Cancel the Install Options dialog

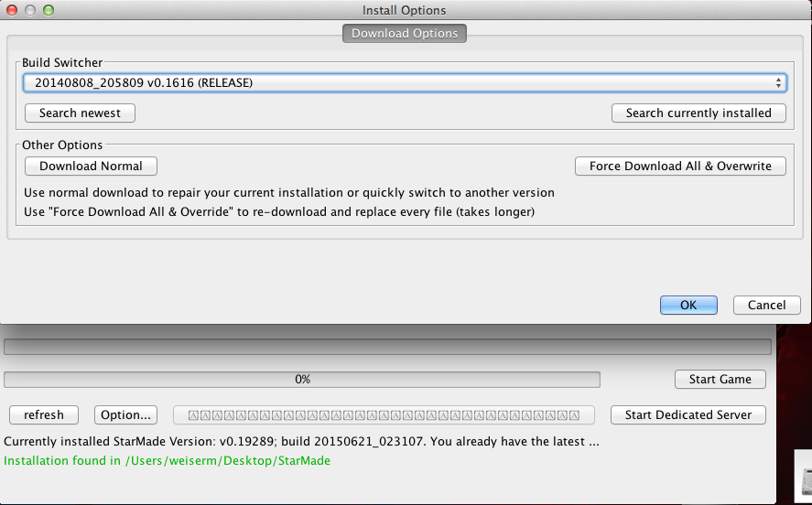click(766, 306)
